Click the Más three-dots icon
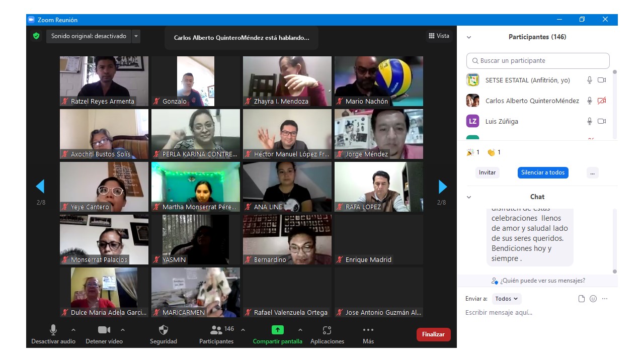Viewport: 644px width, 362px height. 368,330
